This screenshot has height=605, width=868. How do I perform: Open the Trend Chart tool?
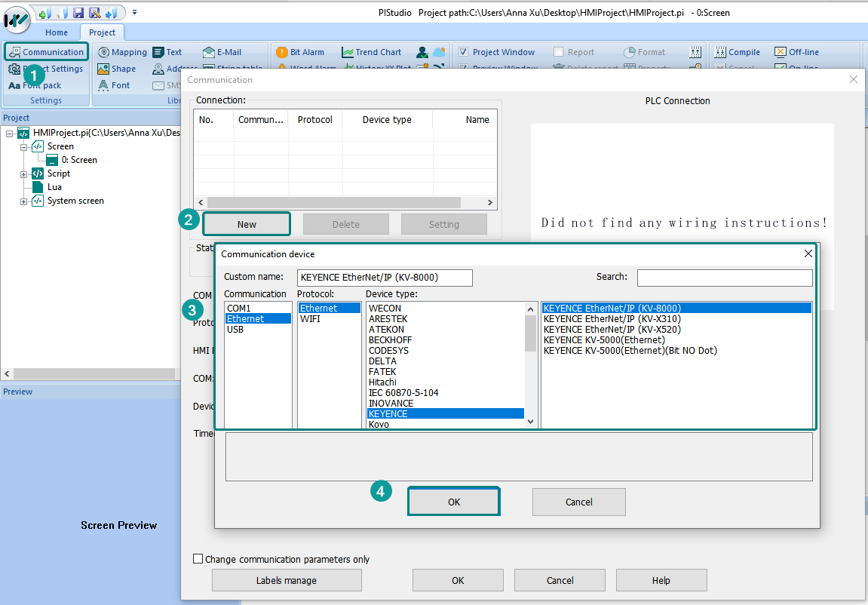point(372,52)
